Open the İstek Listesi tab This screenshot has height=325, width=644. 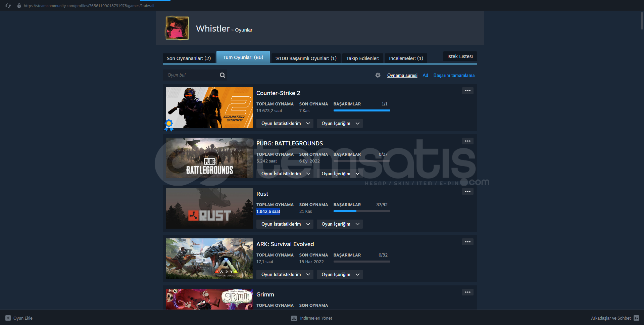pos(460,56)
